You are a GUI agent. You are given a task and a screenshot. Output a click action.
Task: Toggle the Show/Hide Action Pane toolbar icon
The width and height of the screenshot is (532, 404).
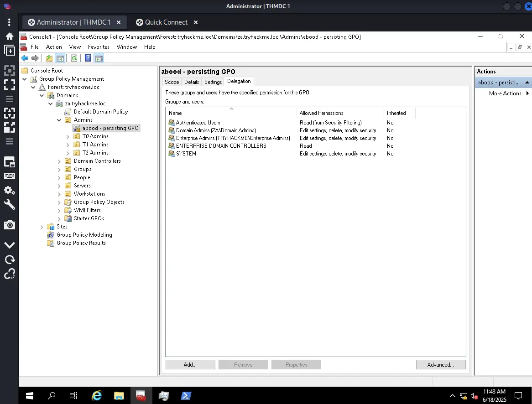[99, 58]
